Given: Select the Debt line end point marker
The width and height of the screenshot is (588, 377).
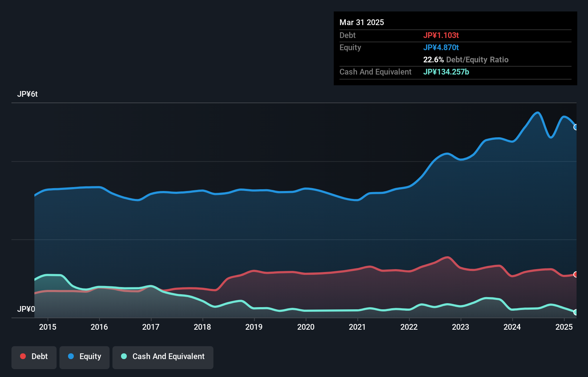Looking at the screenshot, I should coord(576,275).
